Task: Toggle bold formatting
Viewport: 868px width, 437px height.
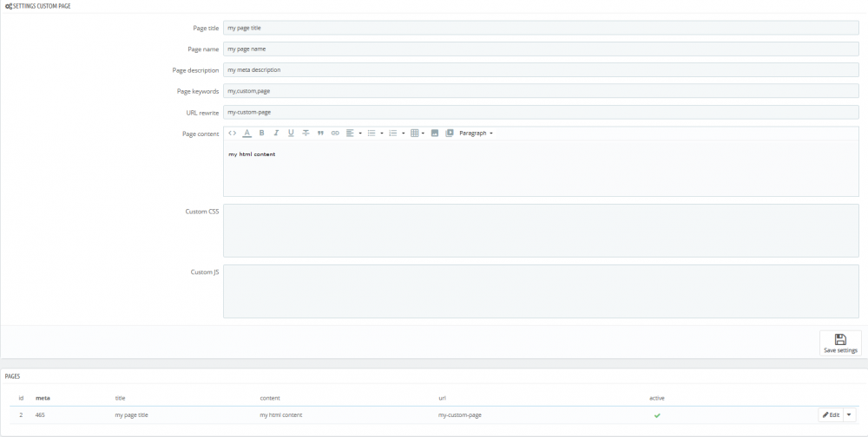Action: tap(262, 134)
